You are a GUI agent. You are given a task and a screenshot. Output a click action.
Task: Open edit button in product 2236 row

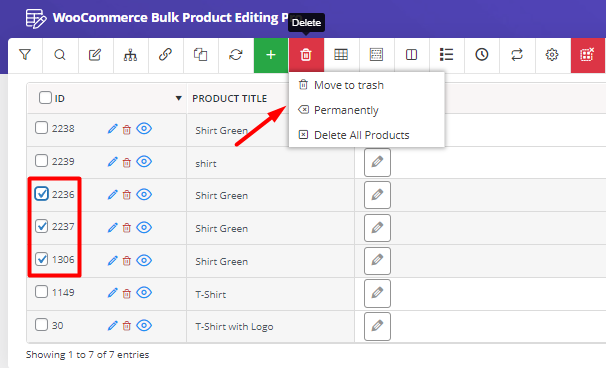click(377, 195)
